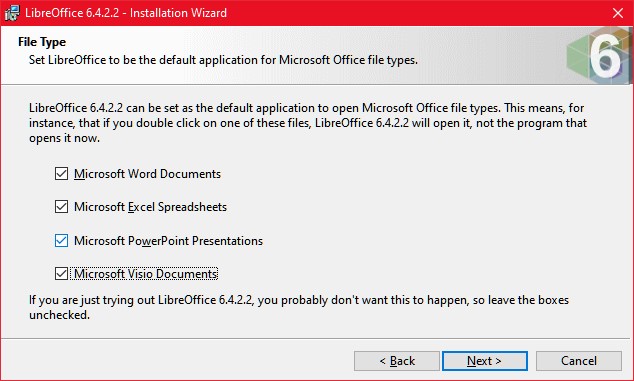
Task: Untick the Microsoft Visio Documents checkbox
Action: coord(61,274)
